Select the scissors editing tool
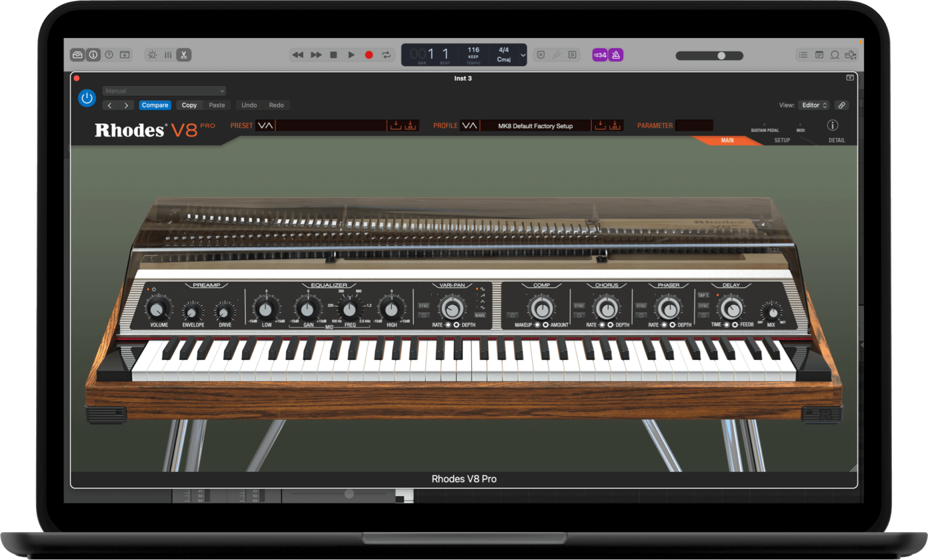This screenshot has width=928, height=560. coord(184,54)
